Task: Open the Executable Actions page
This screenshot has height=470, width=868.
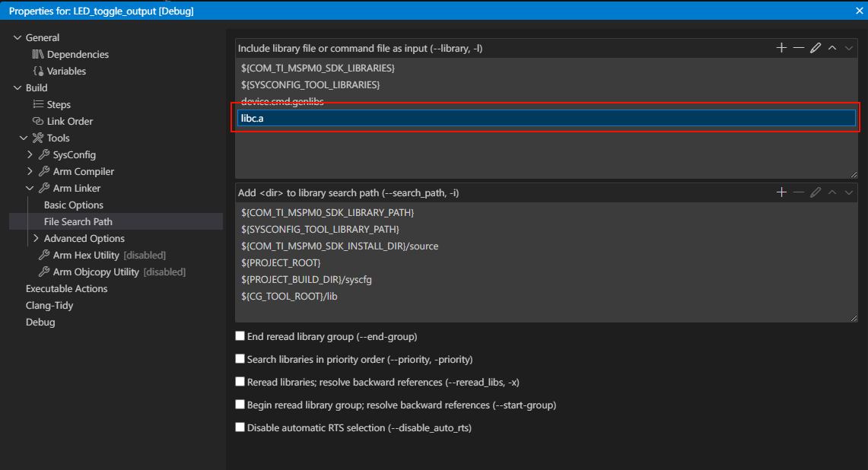Action: pyautogui.click(x=66, y=288)
